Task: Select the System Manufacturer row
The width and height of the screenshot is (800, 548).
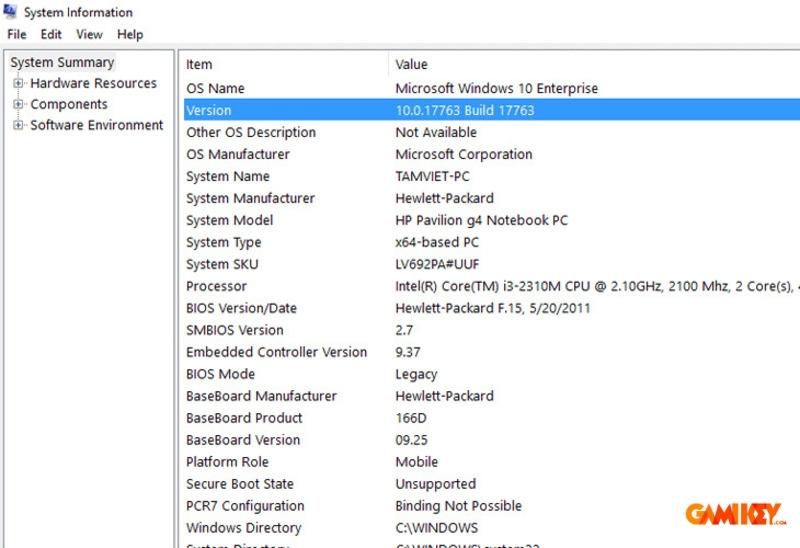Action: pos(492,198)
